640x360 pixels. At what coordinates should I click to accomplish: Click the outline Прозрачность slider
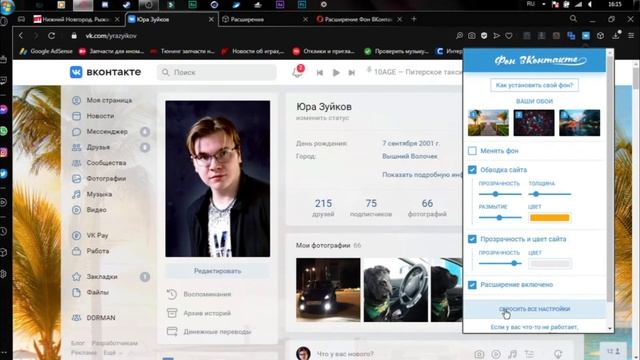(x=500, y=194)
